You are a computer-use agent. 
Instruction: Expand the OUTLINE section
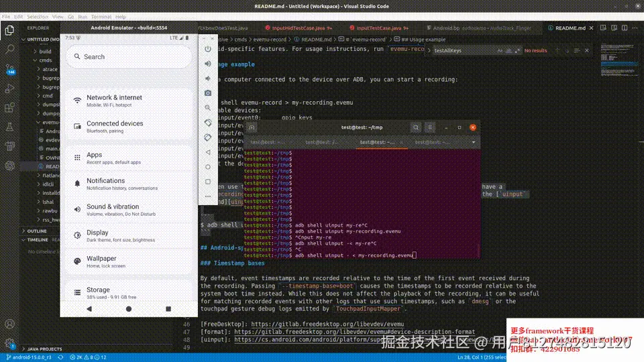[37, 231]
